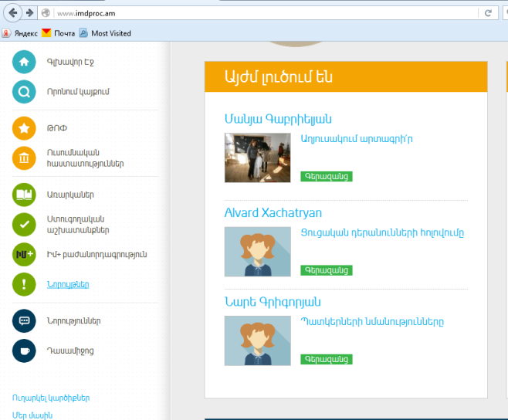The height and width of the screenshot is (420, 508).
Task: Open the Яндекс bookmark
Action: [x=20, y=33]
